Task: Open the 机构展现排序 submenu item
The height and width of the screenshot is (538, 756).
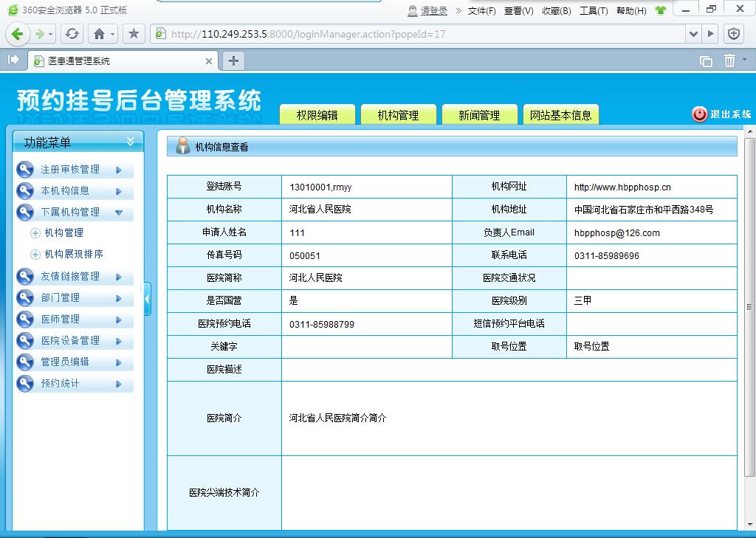Action: [x=74, y=254]
